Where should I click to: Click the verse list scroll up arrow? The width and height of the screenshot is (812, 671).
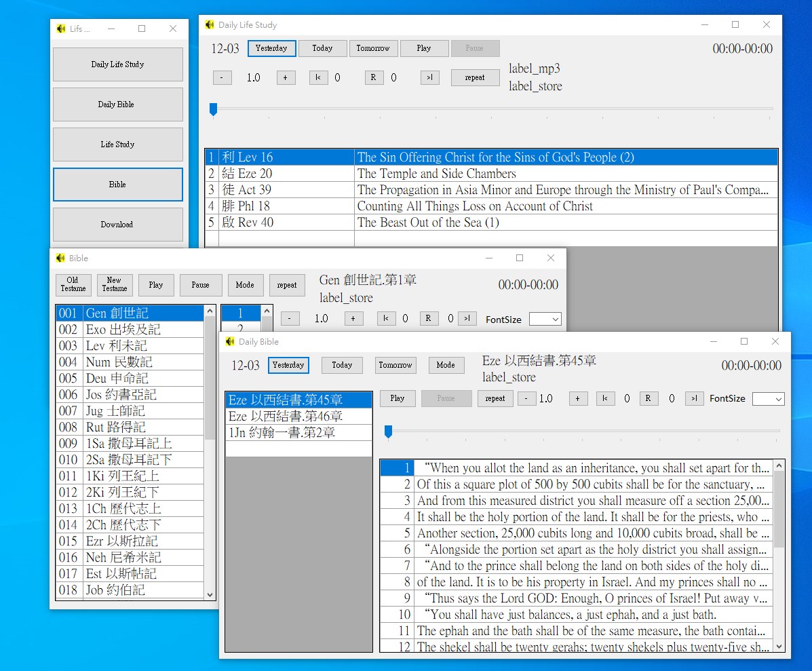tap(779, 466)
